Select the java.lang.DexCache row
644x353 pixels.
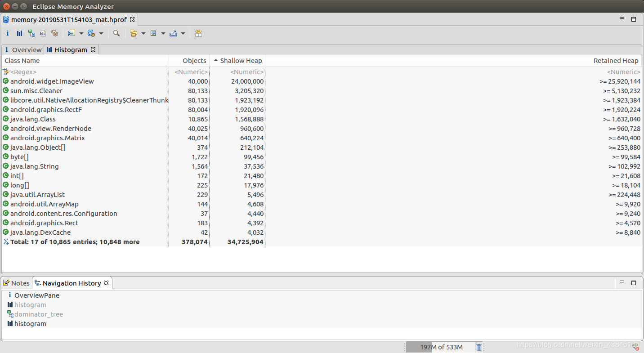322,232
